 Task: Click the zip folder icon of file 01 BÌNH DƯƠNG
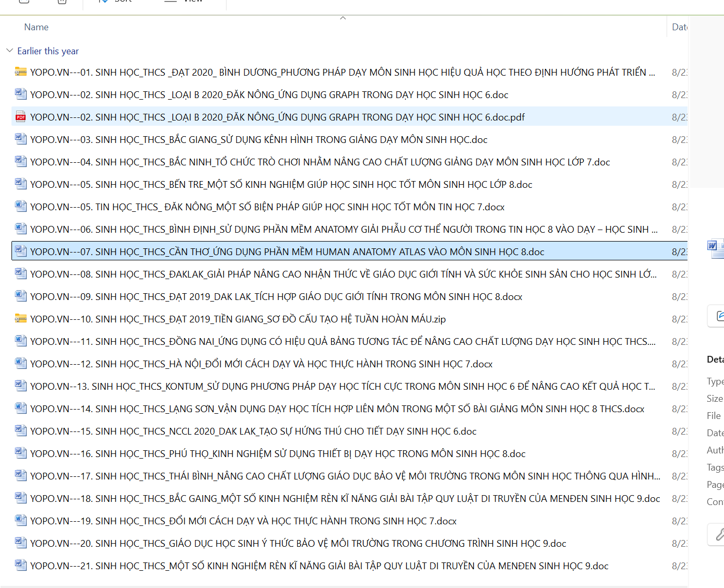point(21,72)
